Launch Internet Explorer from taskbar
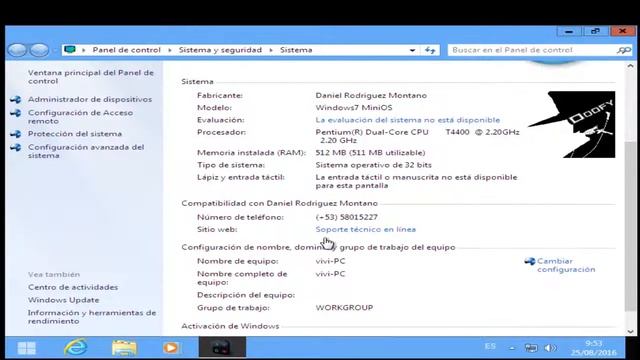The width and height of the screenshot is (640, 360). pyautogui.click(x=76, y=347)
